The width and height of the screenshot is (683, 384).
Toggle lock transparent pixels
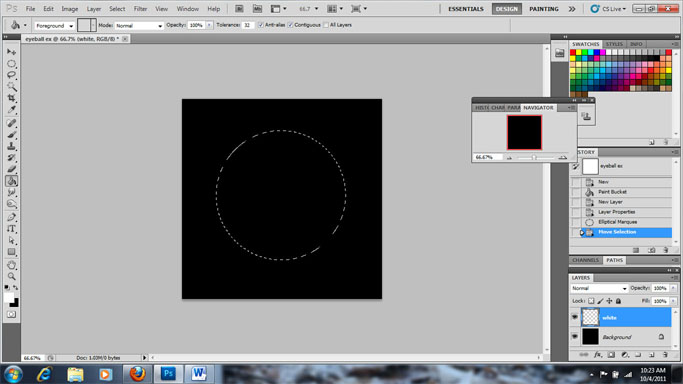click(591, 301)
